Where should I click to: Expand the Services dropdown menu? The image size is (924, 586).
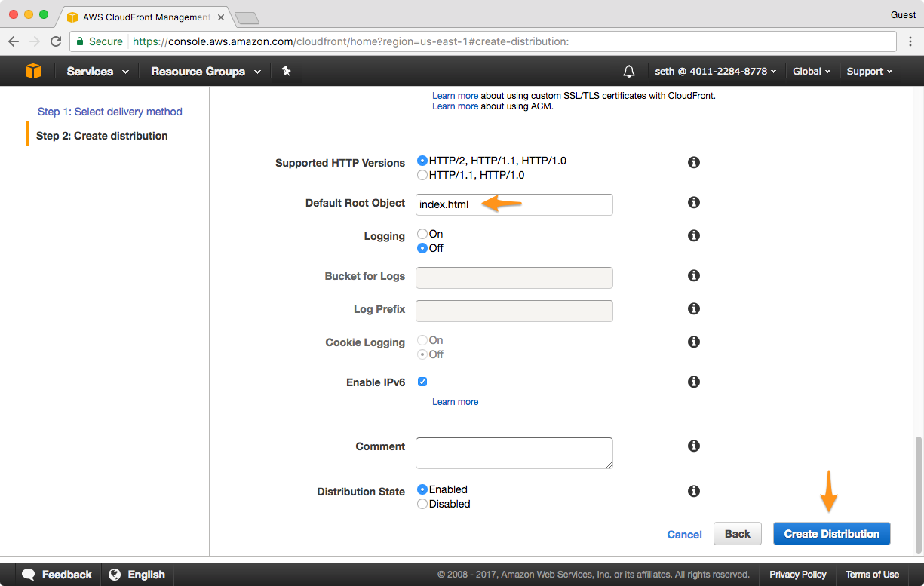[x=97, y=71]
